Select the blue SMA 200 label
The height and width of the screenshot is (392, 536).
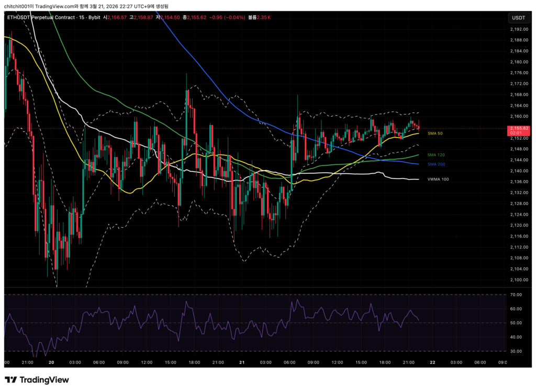pyautogui.click(x=436, y=164)
